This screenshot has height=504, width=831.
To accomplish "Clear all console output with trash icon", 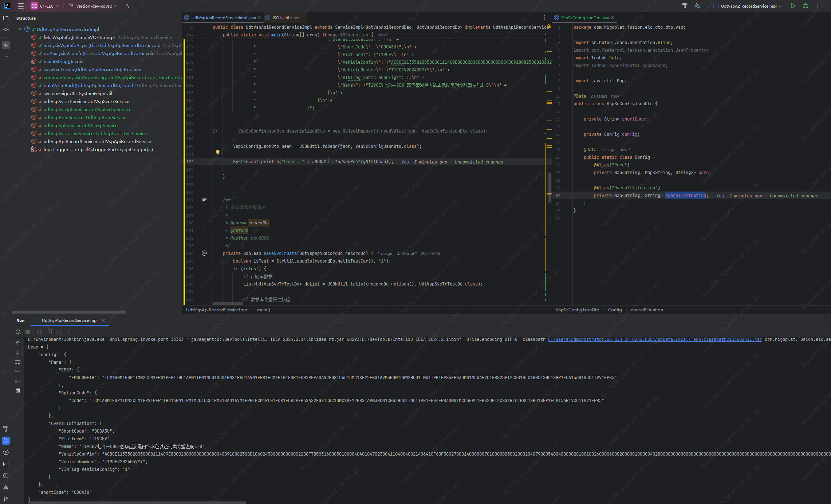I will (18, 390).
